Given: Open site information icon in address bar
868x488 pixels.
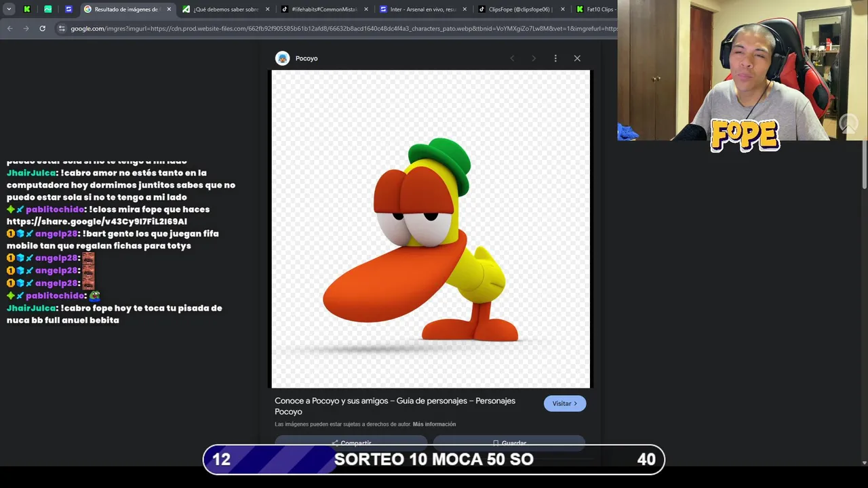Looking at the screenshot, I should tap(62, 28).
